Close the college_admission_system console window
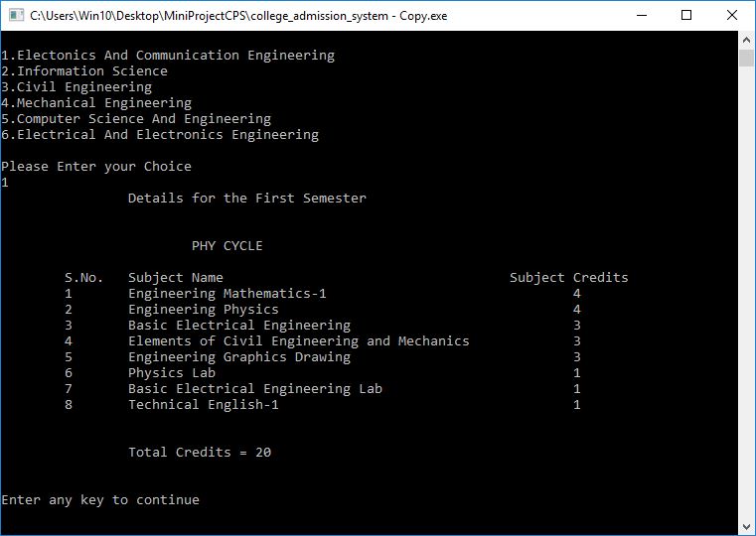The width and height of the screenshot is (756, 536). (x=731, y=16)
